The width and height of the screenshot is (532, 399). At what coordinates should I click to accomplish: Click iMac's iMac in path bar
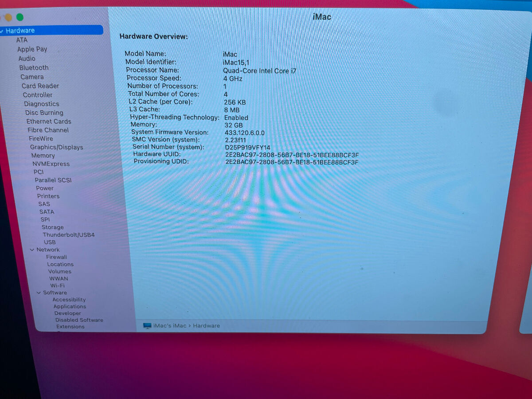point(170,326)
